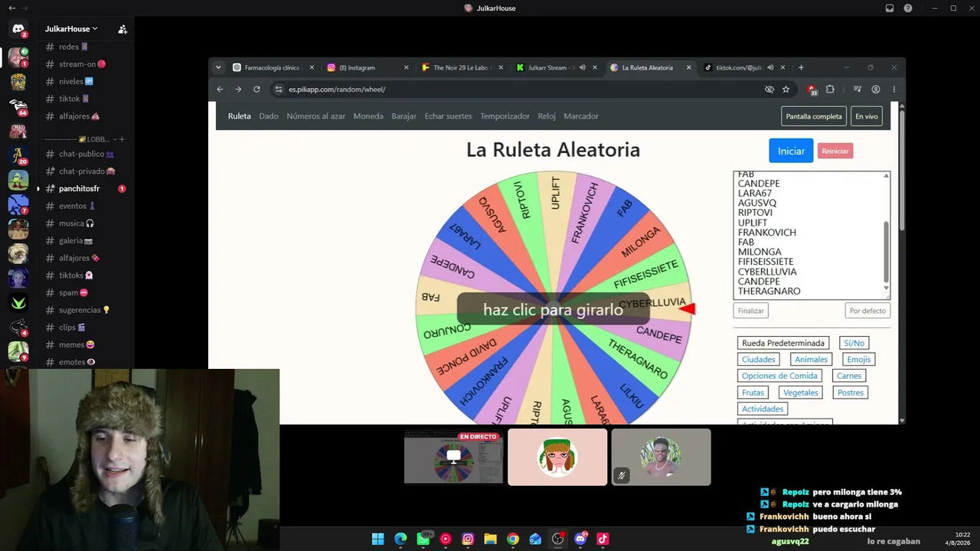Click the red extension icon with badge
Viewport: 980px width, 551px height.
(812, 90)
